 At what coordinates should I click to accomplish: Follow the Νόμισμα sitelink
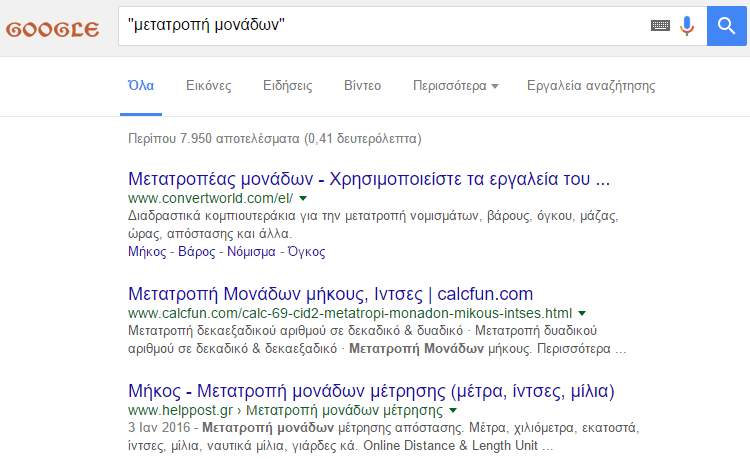(251, 251)
